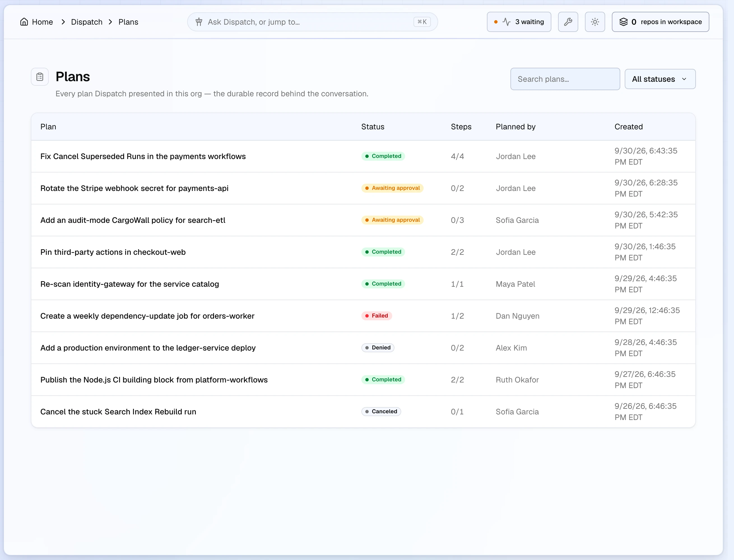Viewport: 734px width, 560px height.
Task: Click the Failed status badge
Action: (x=377, y=316)
